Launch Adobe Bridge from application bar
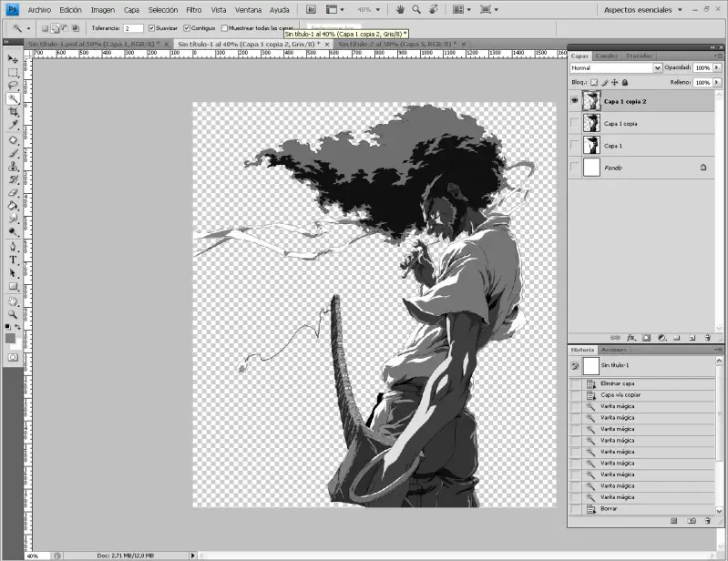 [x=312, y=9]
